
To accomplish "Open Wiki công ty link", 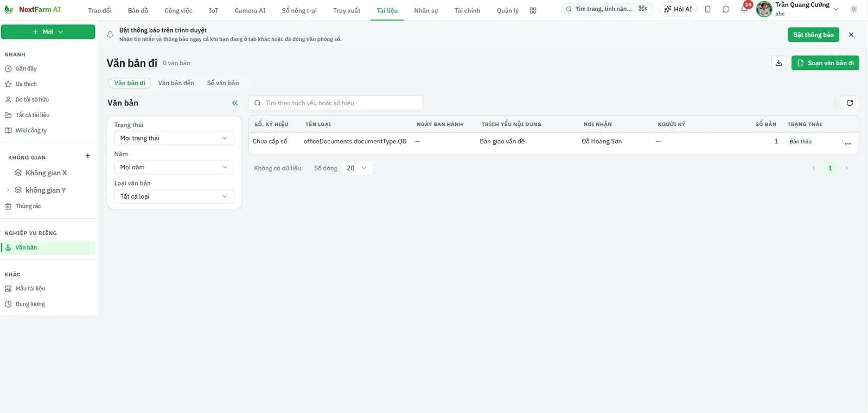I will (x=49, y=131).
